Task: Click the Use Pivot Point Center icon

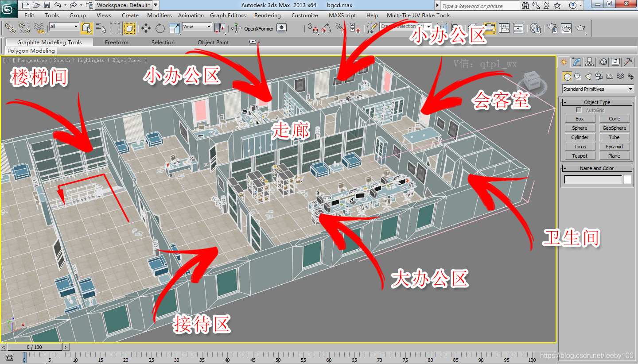Action: pos(220,28)
